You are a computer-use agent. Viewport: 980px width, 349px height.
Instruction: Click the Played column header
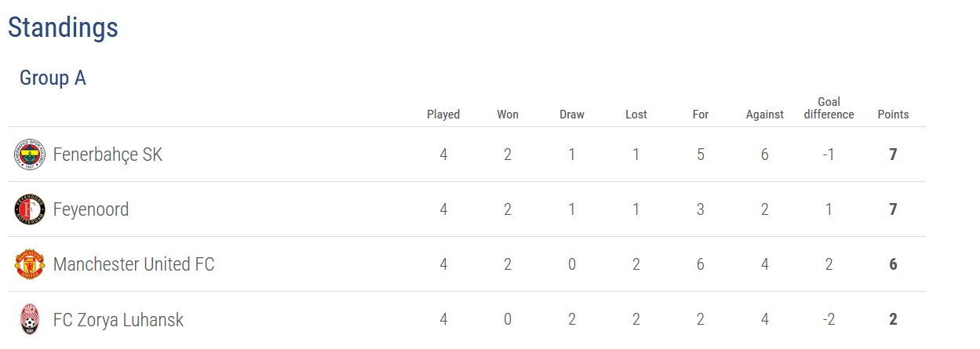pos(443,115)
